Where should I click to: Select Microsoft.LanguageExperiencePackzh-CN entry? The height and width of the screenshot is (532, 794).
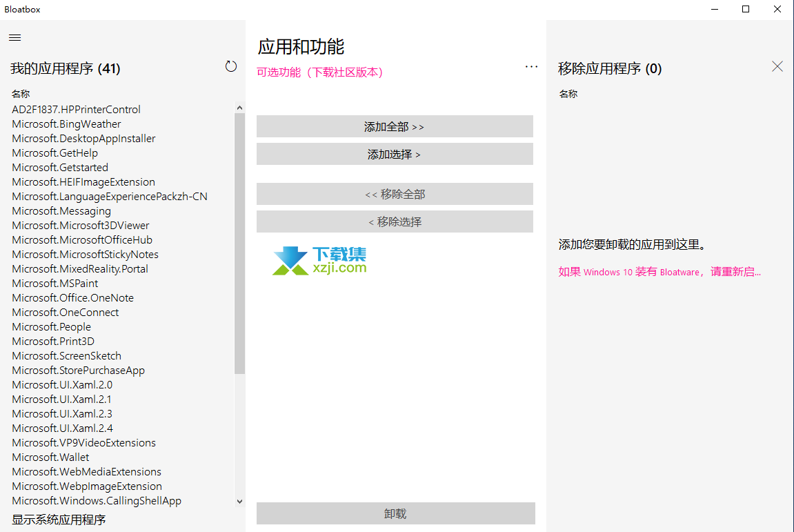coord(110,197)
